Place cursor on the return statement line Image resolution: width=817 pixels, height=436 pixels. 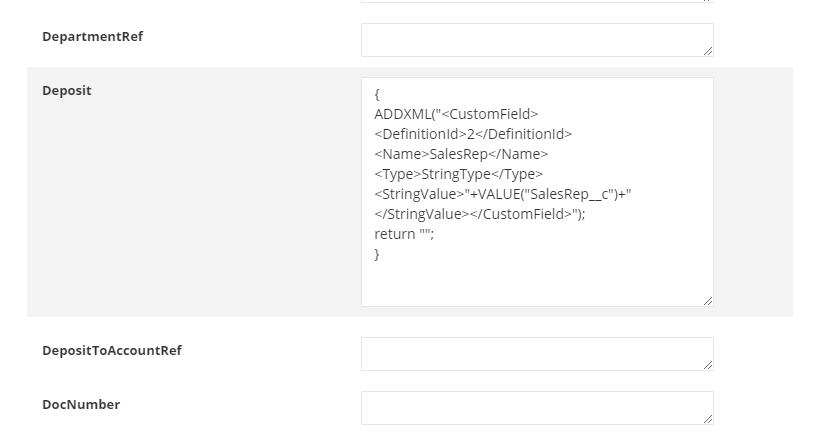click(x=405, y=234)
